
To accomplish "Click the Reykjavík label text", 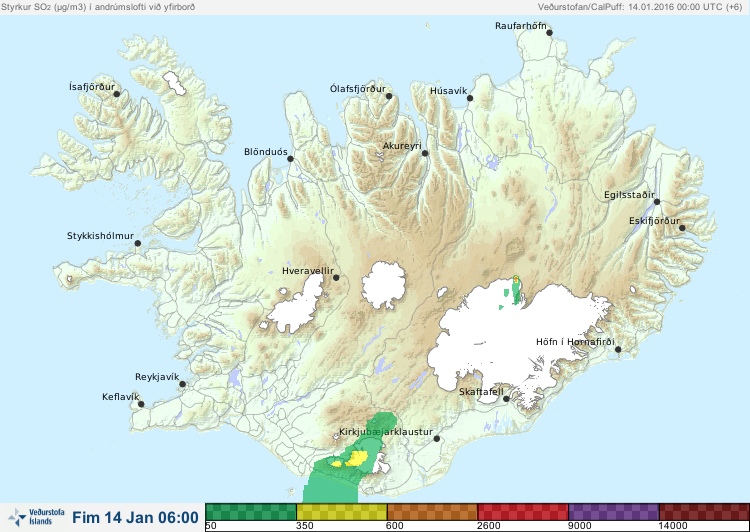I will point(157,377).
